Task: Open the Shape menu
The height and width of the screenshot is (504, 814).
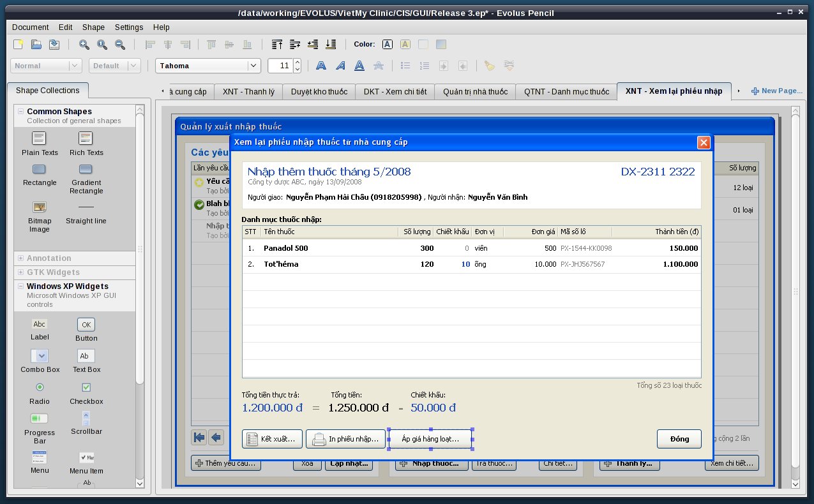Action: pyautogui.click(x=93, y=27)
